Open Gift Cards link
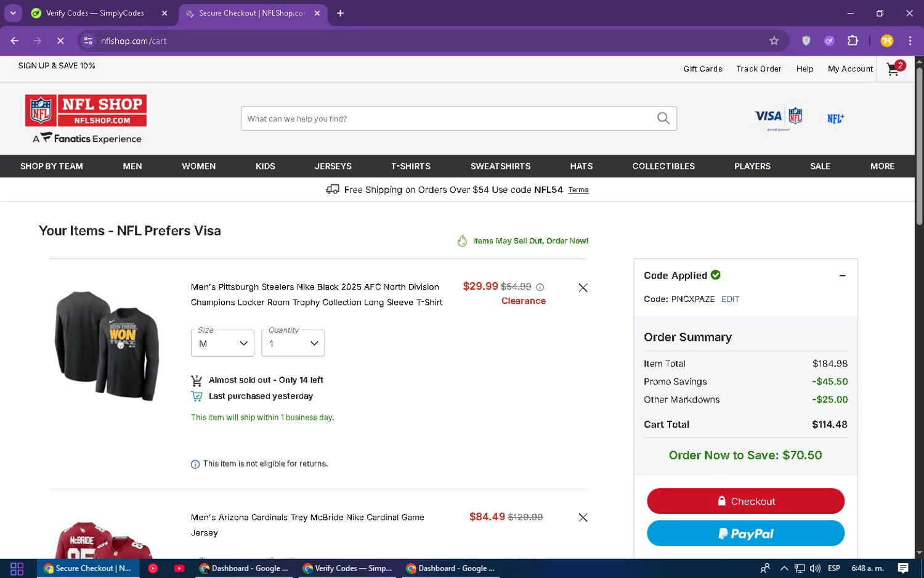924x578 pixels. (703, 69)
